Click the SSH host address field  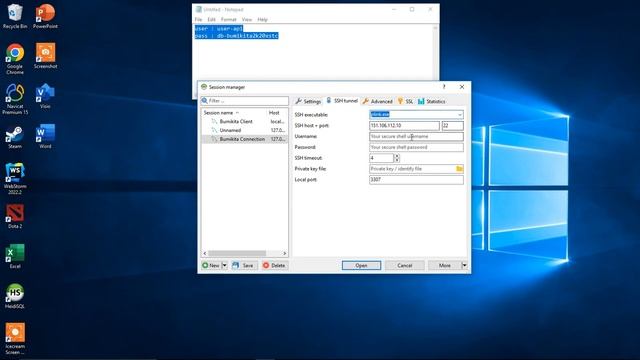(x=404, y=126)
